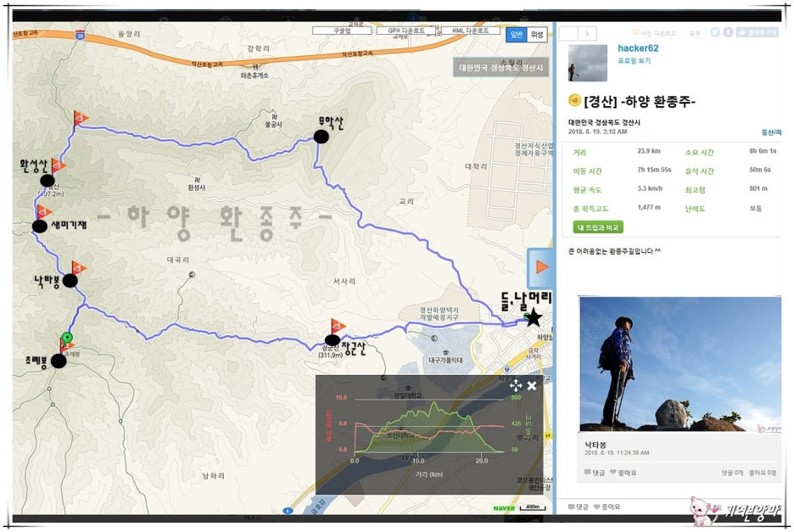Click the 사진 다운로드 photo download button
Viewport: 794px width, 532px height.
point(654,33)
